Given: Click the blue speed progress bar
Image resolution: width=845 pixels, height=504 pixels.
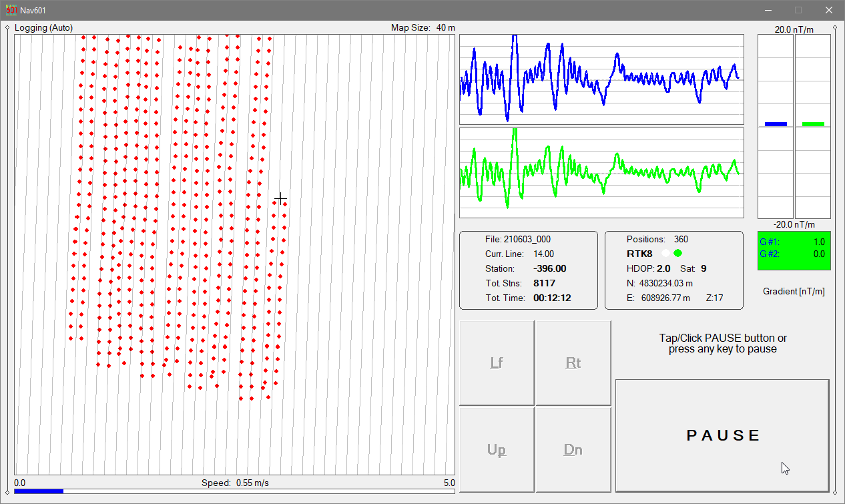Looking at the screenshot, I should pos(39,491).
